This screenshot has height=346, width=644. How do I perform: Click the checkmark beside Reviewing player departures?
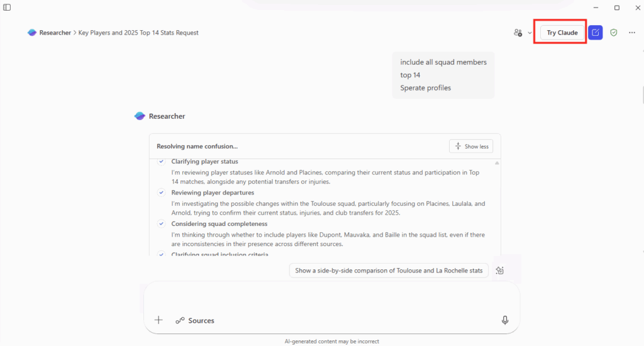point(161,193)
